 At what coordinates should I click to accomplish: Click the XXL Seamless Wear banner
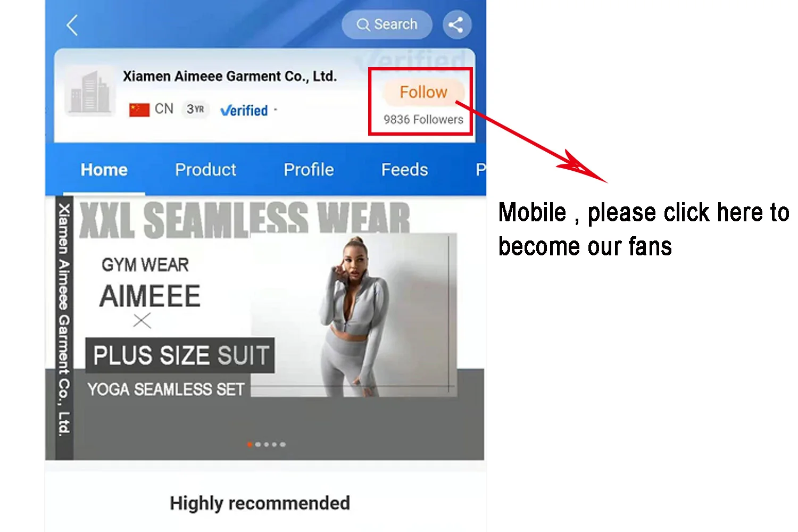tap(265, 328)
